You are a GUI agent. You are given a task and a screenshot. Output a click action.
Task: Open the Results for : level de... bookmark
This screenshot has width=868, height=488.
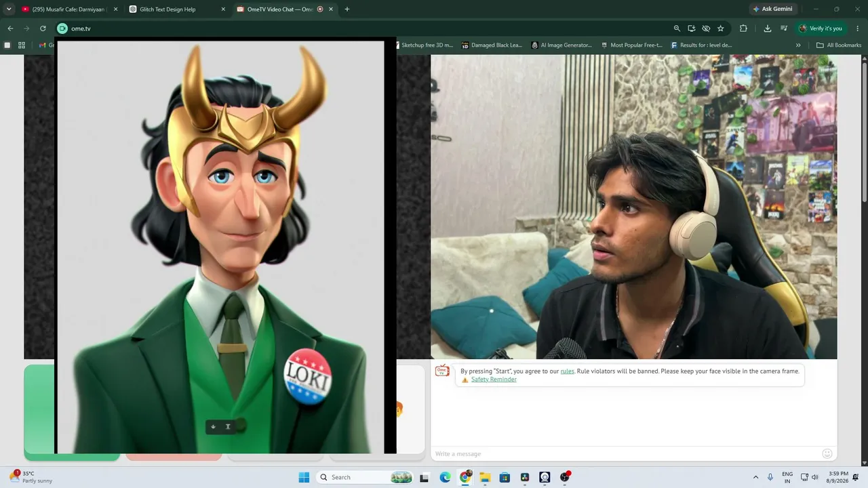click(701, 45)
